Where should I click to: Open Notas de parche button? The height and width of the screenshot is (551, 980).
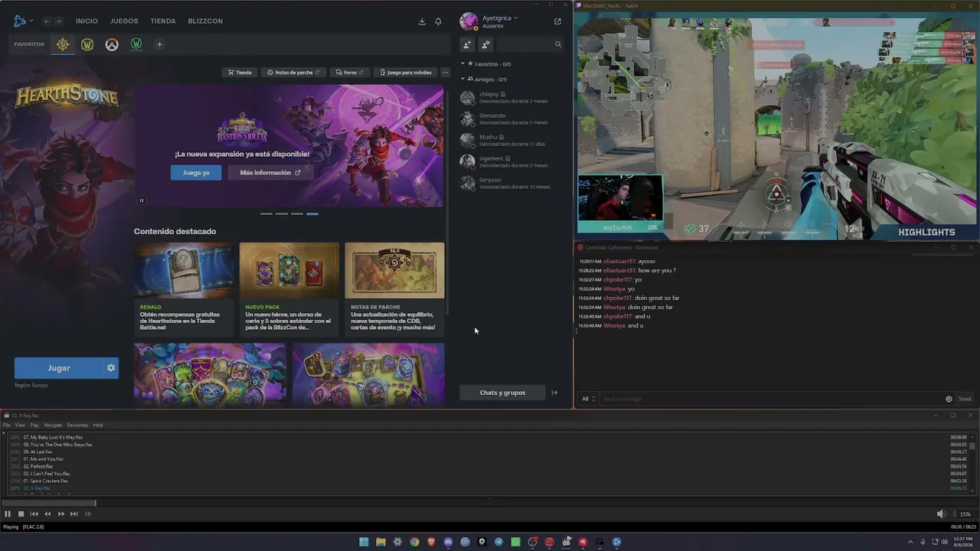292,73
